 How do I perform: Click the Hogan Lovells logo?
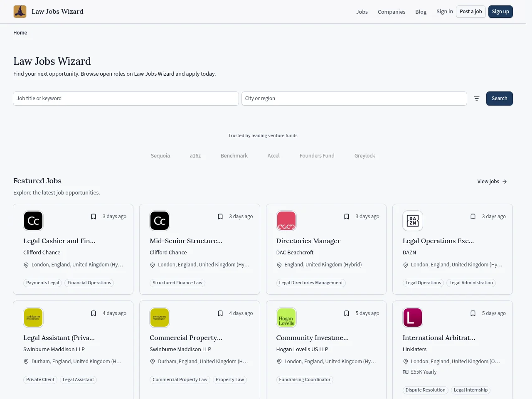point(286,318)
